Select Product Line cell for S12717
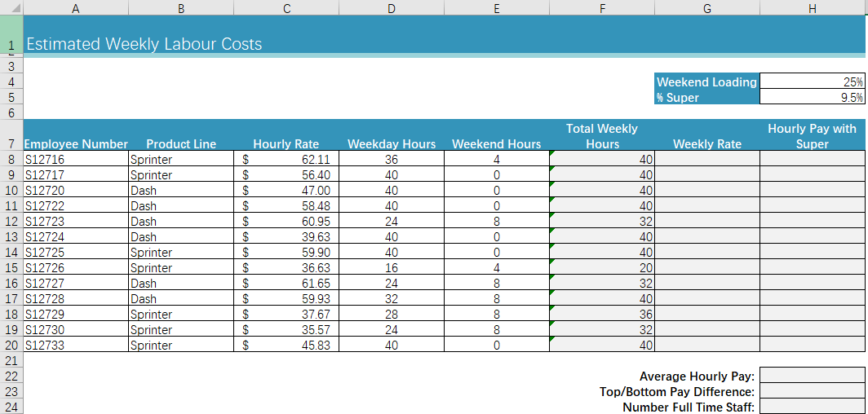The image size is (868, 414). click(181, 174)
